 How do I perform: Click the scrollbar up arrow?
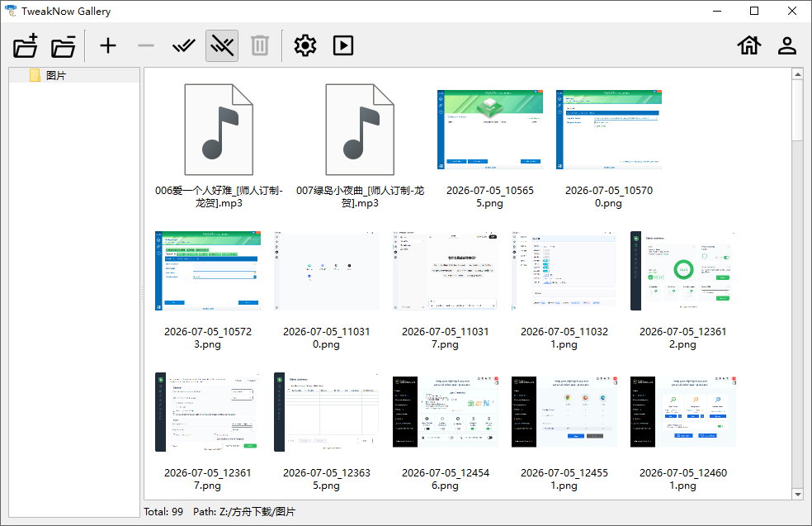click(x=797, y=74)
